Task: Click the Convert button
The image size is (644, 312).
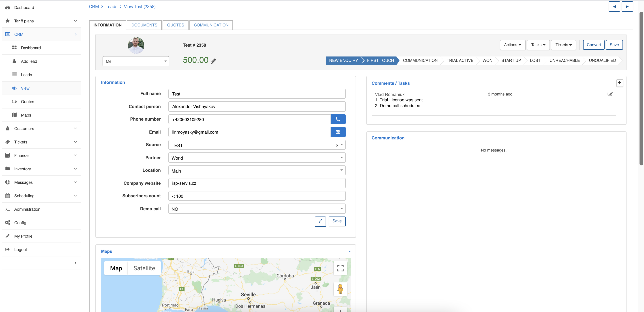Action: point(593,45)
